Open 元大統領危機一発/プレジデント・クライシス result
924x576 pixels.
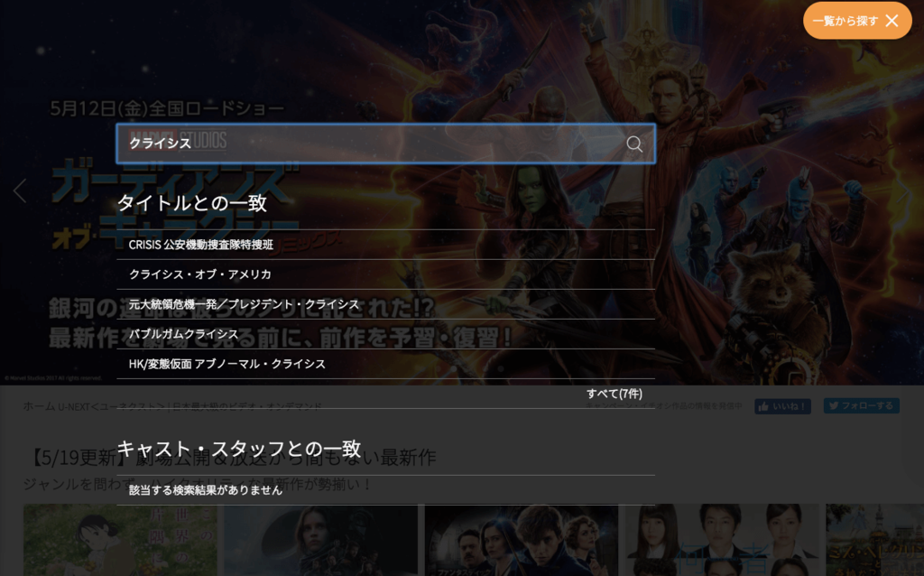386,304
